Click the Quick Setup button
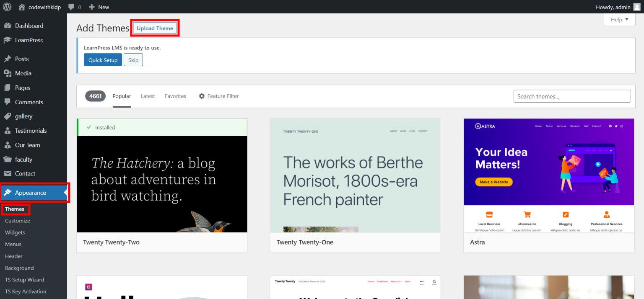Screen dimensions: 644x299 click(x=103, y=60)
